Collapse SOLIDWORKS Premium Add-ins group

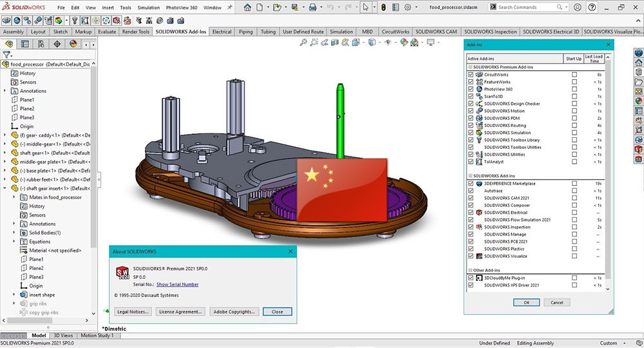(x=470, y=67)
